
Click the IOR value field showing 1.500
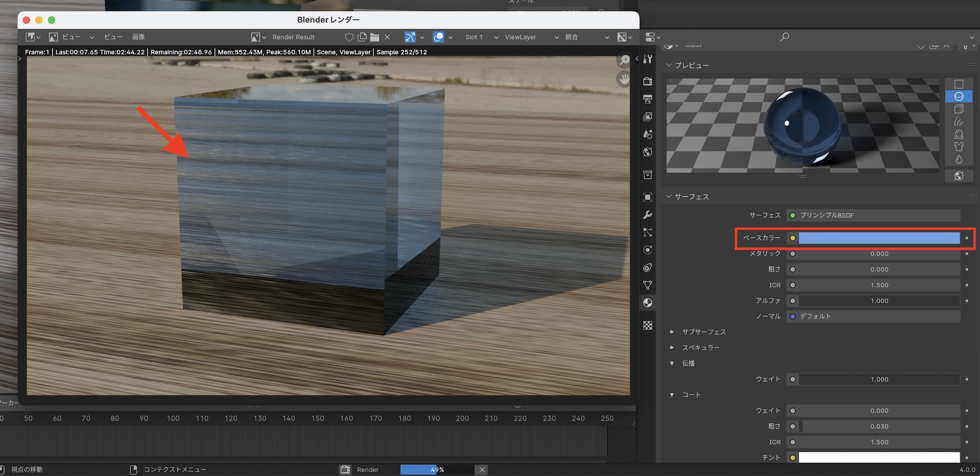pos(879,285)
